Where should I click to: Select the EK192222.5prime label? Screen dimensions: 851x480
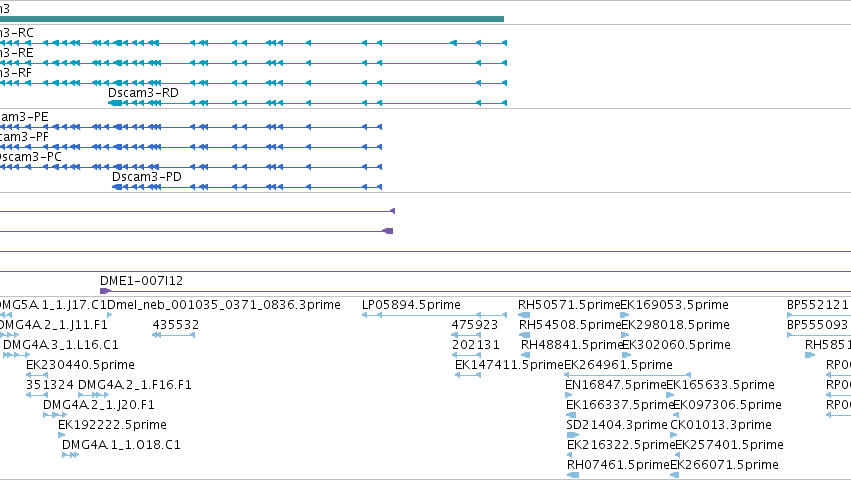pyautogui.click(x=112, y=425)
